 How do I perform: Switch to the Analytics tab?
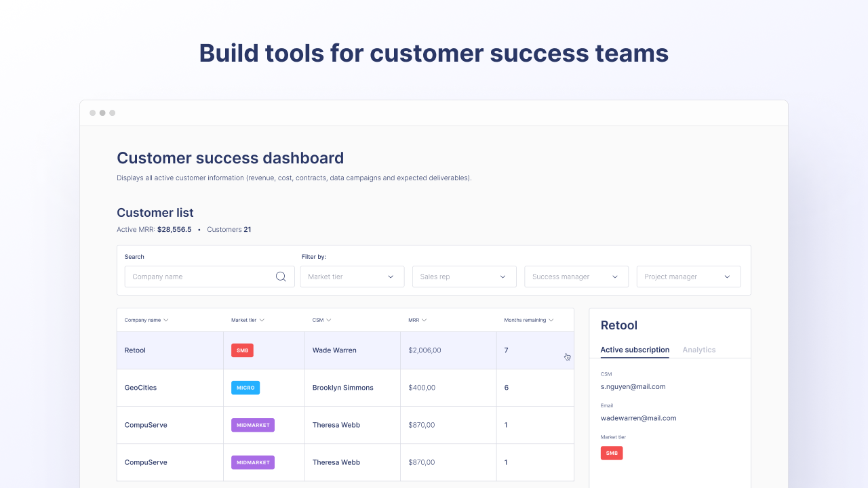coord(698,350)
